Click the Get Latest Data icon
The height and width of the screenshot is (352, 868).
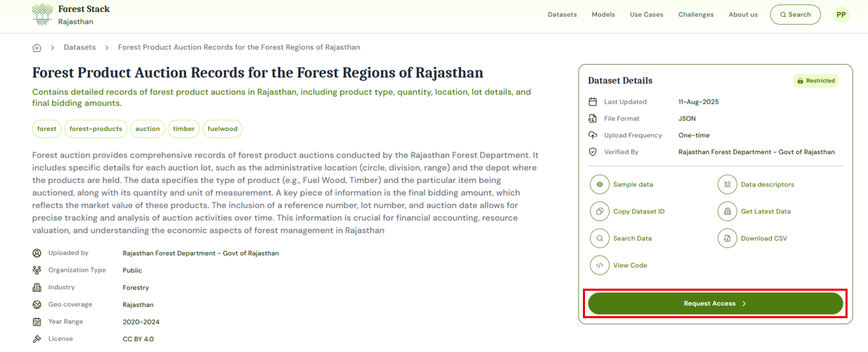(727, 211)
